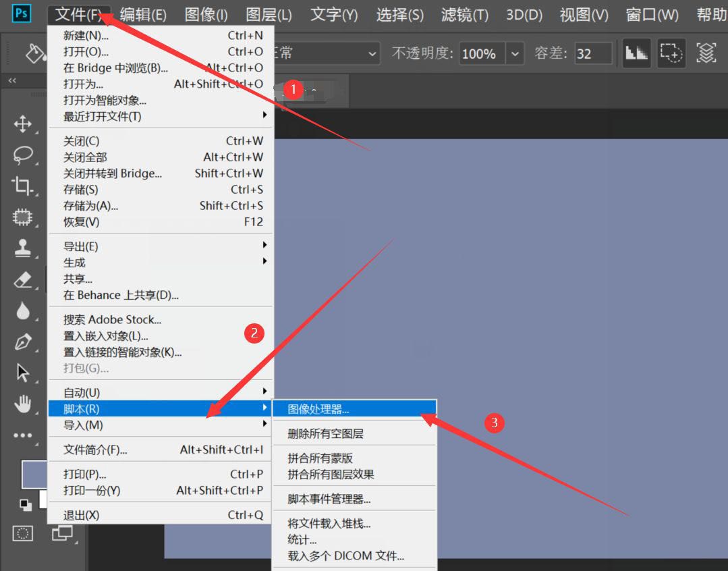Pick the Clone Stamp tool
Viewport: 728px width, 571px height.
(23, 248)
